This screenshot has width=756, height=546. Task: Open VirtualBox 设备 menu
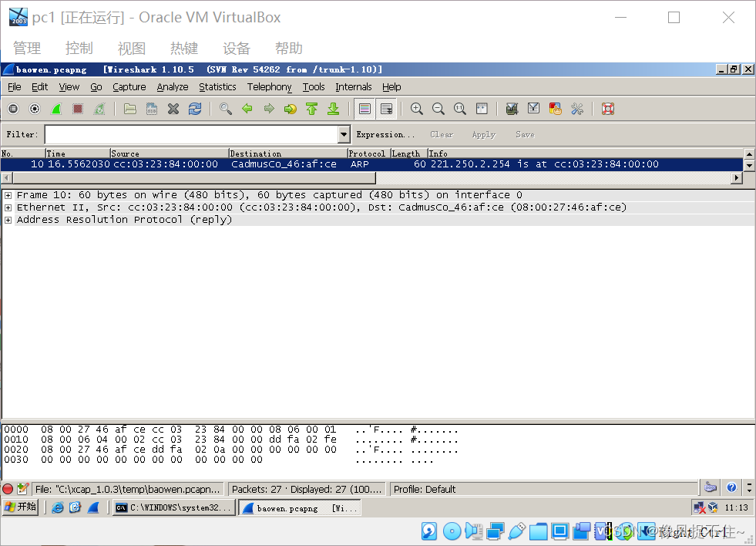point(237,49)
